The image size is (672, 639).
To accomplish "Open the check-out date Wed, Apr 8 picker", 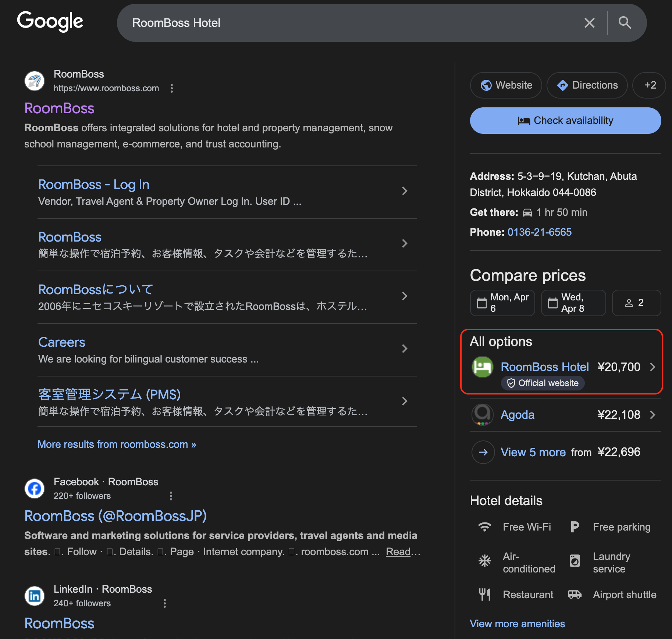I will 573,303.
